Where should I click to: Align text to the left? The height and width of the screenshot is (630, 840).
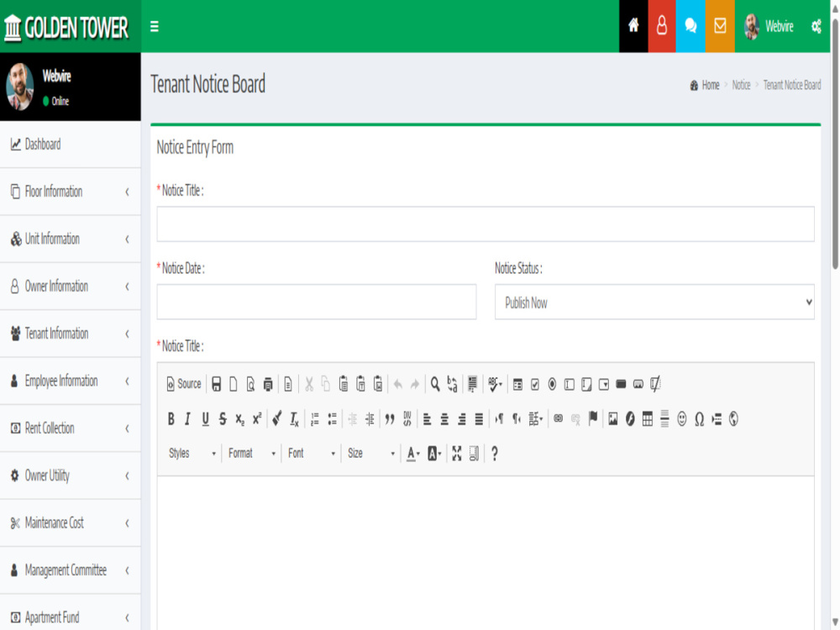point(427,419)
